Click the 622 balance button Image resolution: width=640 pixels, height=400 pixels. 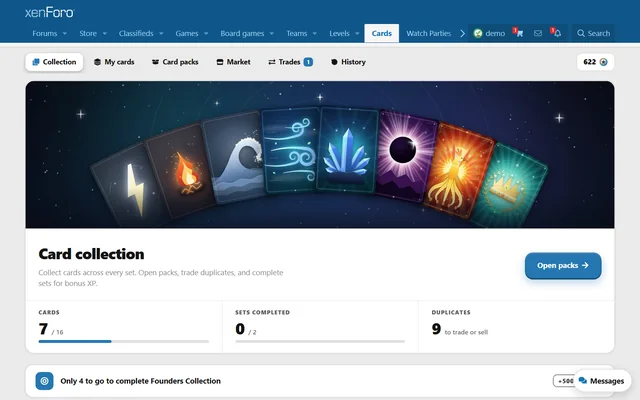tap(595, 62)
